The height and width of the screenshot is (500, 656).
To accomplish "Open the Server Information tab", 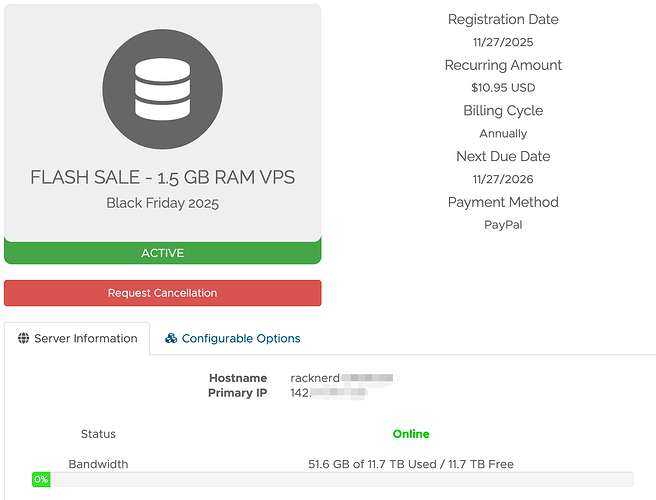I will click(x=77, y=338).
